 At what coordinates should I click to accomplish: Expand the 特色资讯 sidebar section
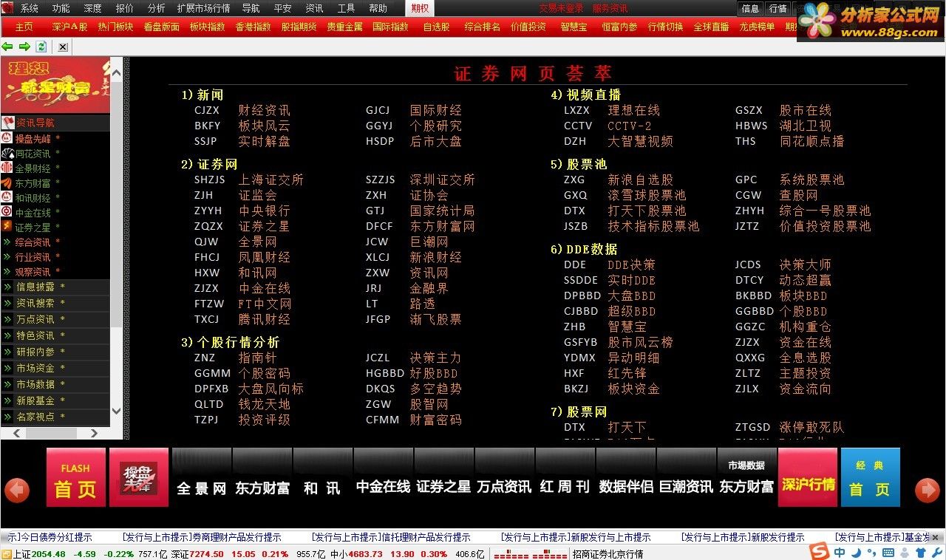(x=55, y=335)
